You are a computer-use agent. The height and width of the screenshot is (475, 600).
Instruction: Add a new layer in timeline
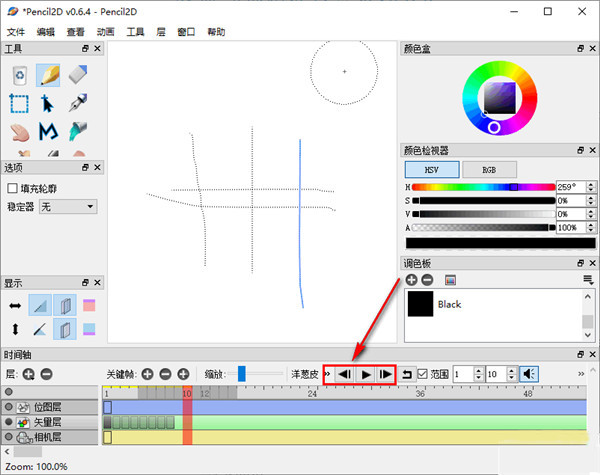tap(29, 374)
